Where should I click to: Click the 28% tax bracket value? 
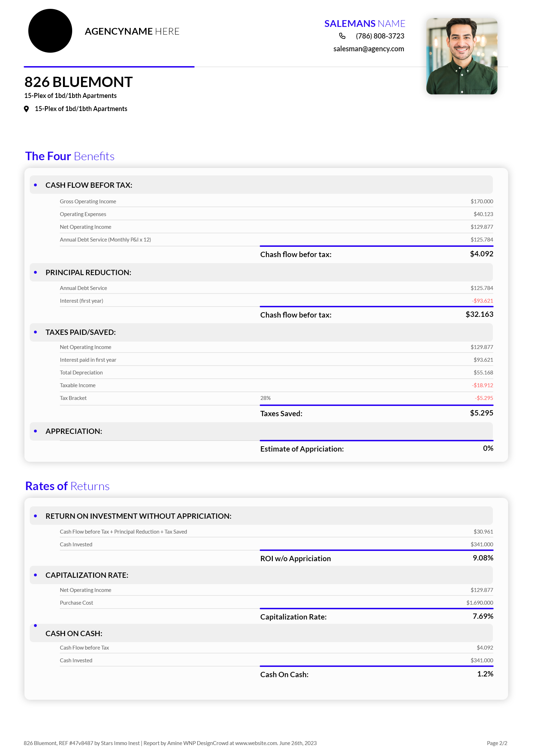pyautogui.click(x=265, y=398)
